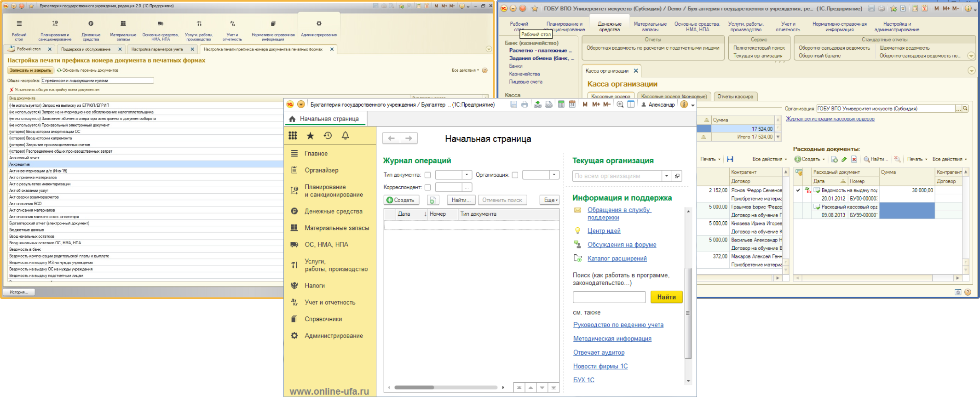Open Создать dropdown in Расходные документы
This screenshot has height=397, width=980.
[810, 159]
